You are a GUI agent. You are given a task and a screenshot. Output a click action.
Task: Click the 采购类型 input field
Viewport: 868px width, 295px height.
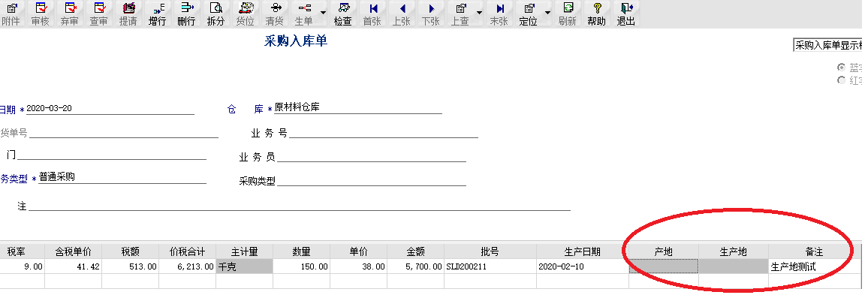point(372,181)
